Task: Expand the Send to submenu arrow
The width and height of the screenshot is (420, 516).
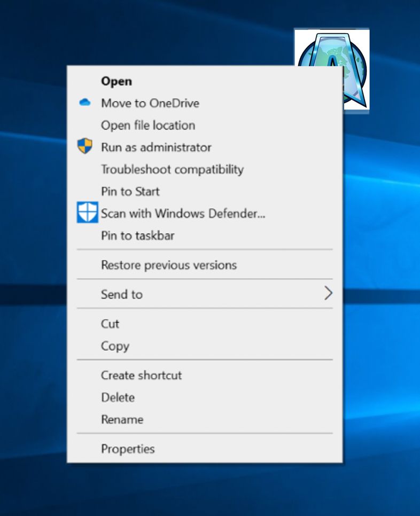Action: 328,293
